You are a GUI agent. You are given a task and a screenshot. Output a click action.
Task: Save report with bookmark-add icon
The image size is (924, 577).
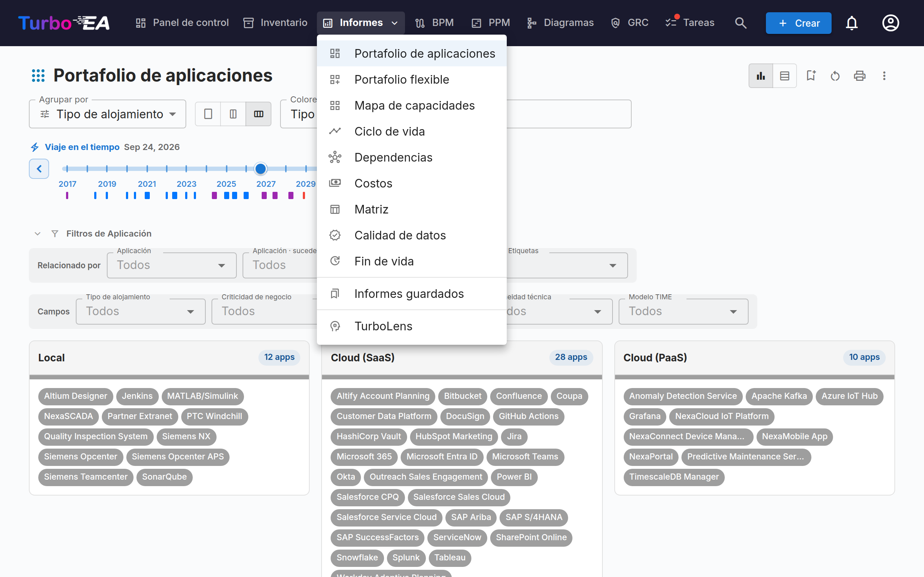click(811, 76)
